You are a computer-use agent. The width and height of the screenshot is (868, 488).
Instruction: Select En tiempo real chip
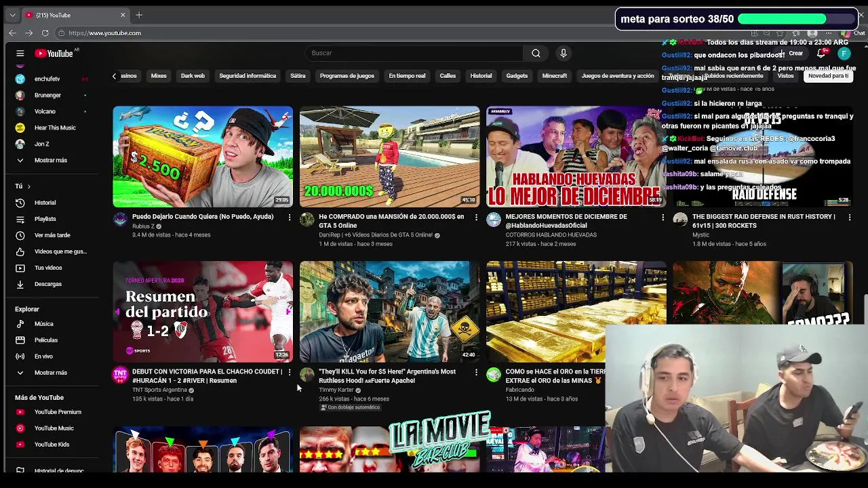click(407, 76)
